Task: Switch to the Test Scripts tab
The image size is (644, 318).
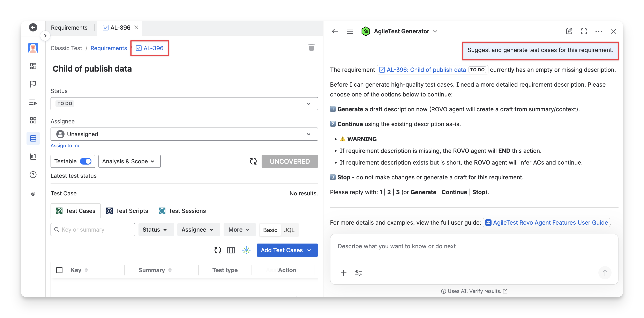Action: click(x=127, y=211)
